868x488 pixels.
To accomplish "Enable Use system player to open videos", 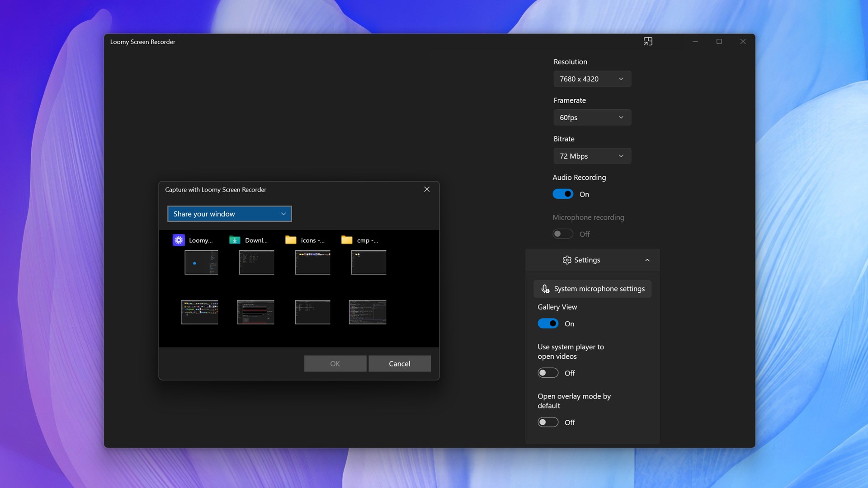I will pos(548,373).
